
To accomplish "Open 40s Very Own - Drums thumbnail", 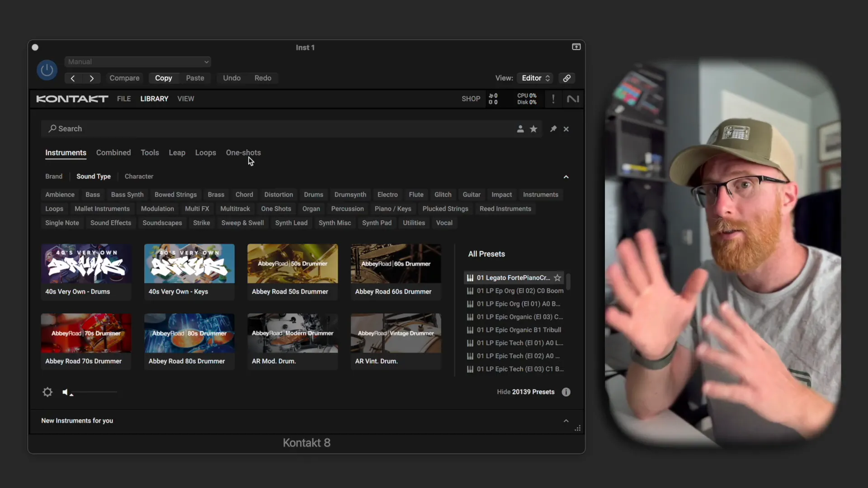I will [86, 272].
